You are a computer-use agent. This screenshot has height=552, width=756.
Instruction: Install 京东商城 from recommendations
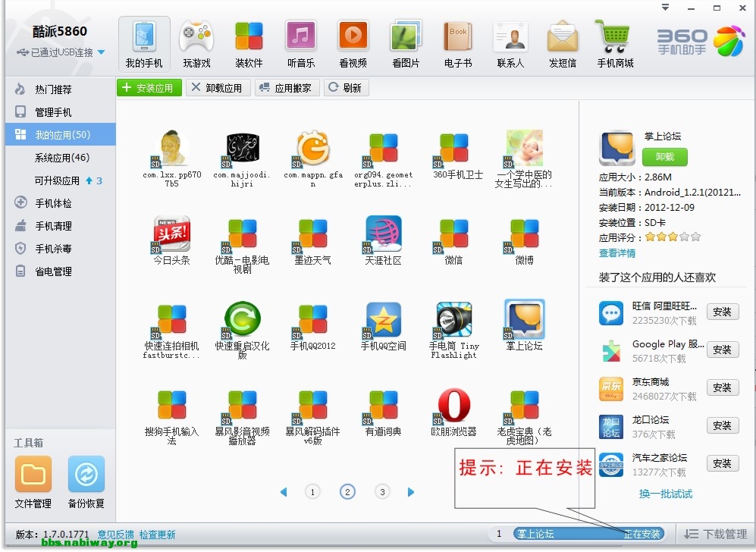pyautogui.click(x=722, y=387)
